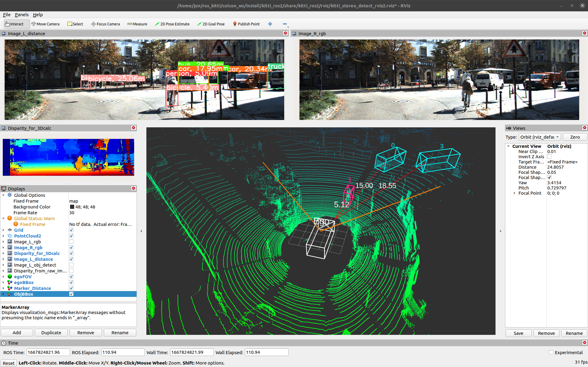588x367 pixels.
Task: Expand the Focal Point property
Action: pos(514,193)
